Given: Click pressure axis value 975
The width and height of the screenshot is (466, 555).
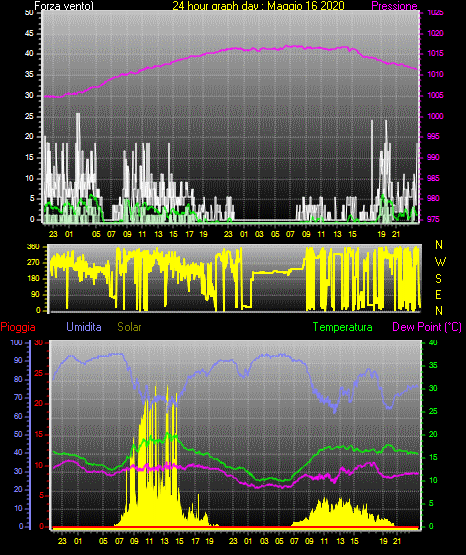Looking at the screenshot, I should tap(434, 219).
